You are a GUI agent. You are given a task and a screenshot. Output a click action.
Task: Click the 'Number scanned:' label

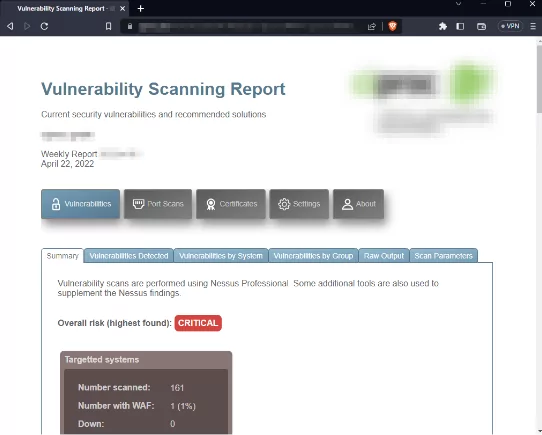click(x=114, y=387)
